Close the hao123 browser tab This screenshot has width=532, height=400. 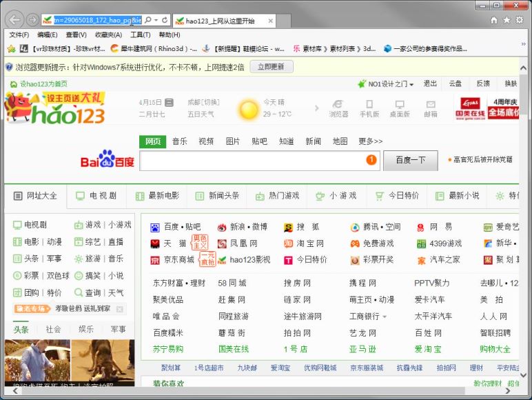pos(270,21)
